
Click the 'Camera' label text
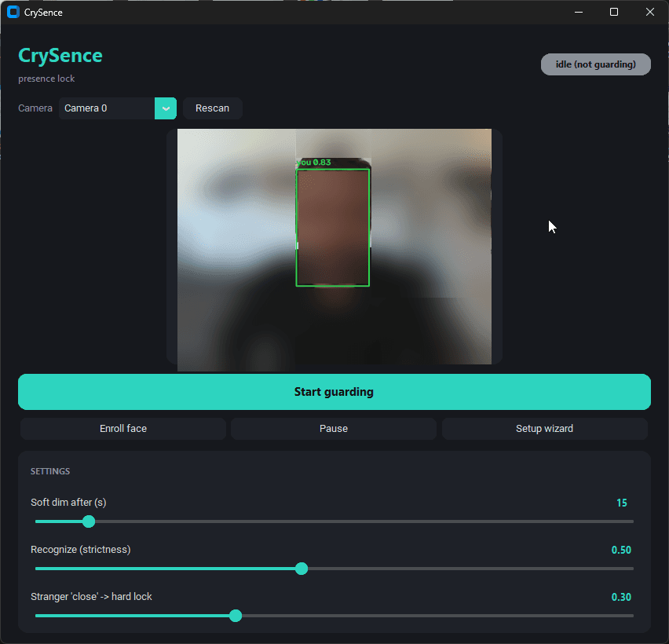point(35,108)
